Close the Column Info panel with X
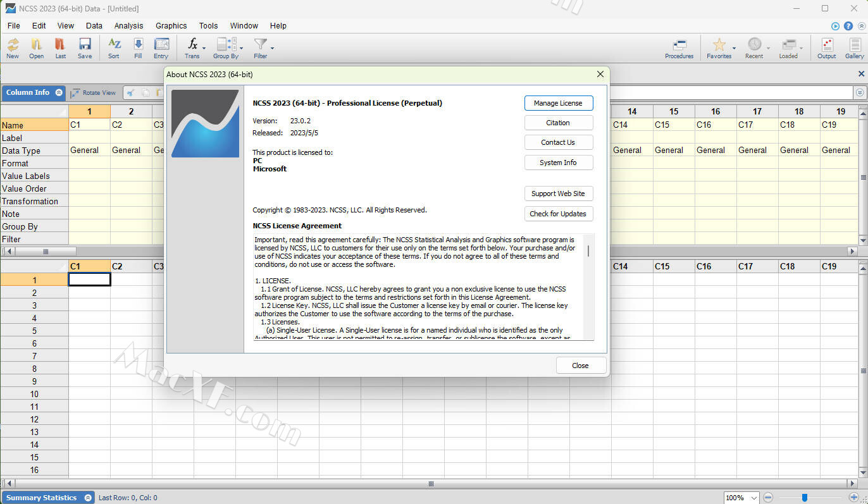 tap(861, 74)
